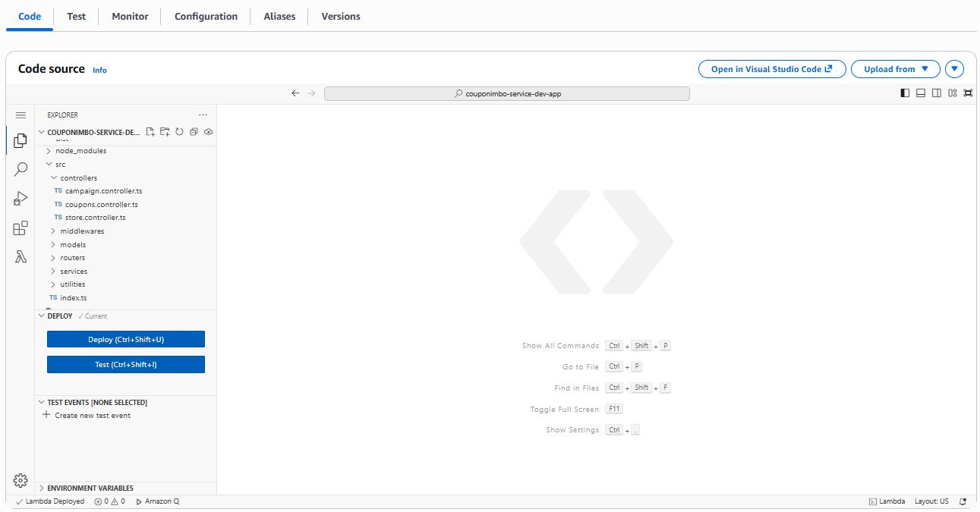Screen dimensions: 980x512
Task: Open the hamburger application menu icon
Action: coord(20,115)
